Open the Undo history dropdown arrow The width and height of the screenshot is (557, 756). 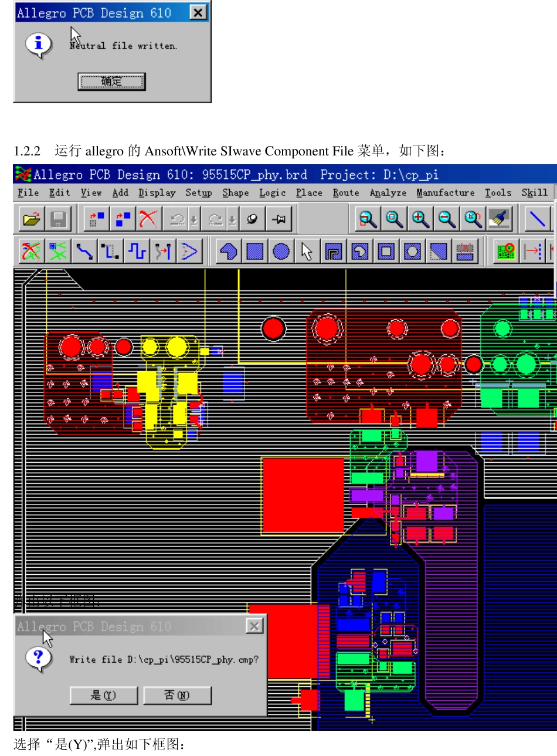[x=194, y=220]
